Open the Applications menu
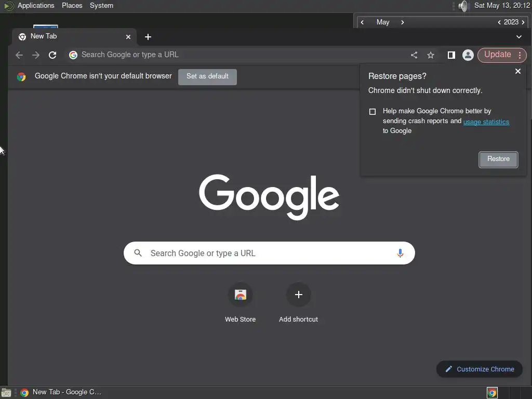Image resolution: width=532 pixels, height=399 pixels. (36, 6)
